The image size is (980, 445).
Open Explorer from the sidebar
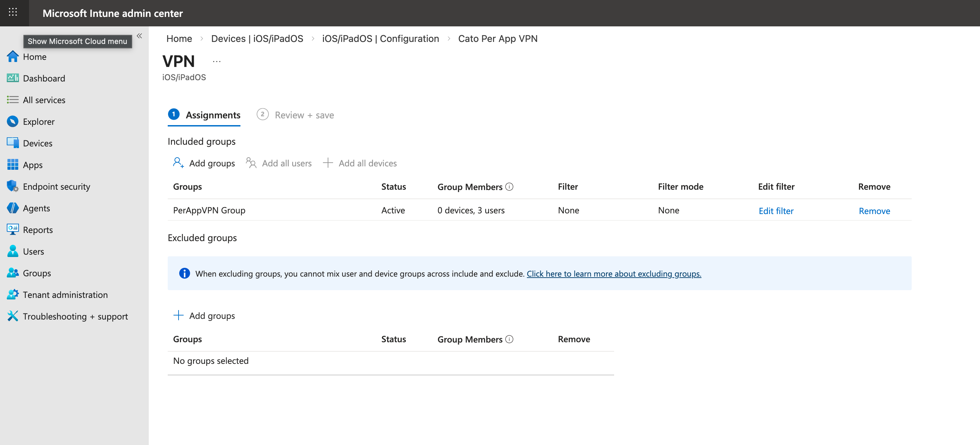[39, 122]
